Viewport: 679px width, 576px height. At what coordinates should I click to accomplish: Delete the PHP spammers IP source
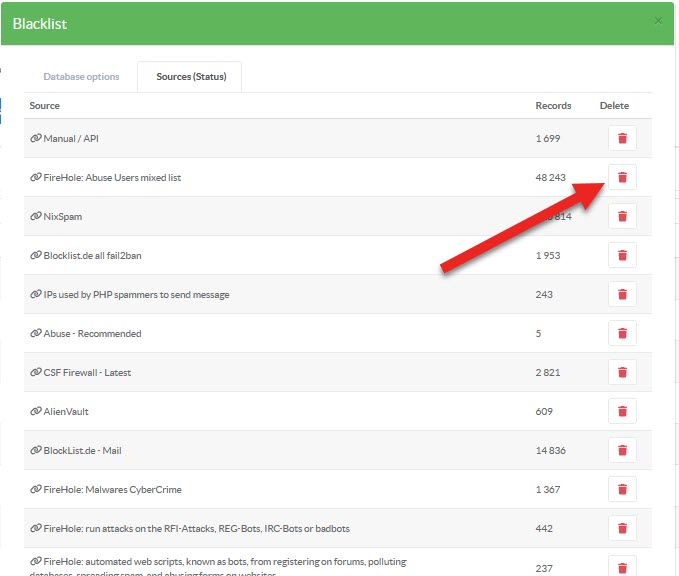click(622, 294)
